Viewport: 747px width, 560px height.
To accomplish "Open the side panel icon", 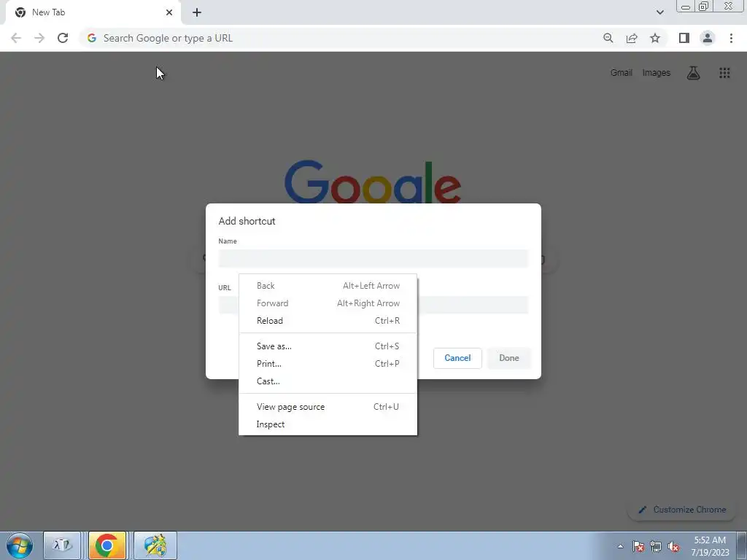I will coord(684,38).
